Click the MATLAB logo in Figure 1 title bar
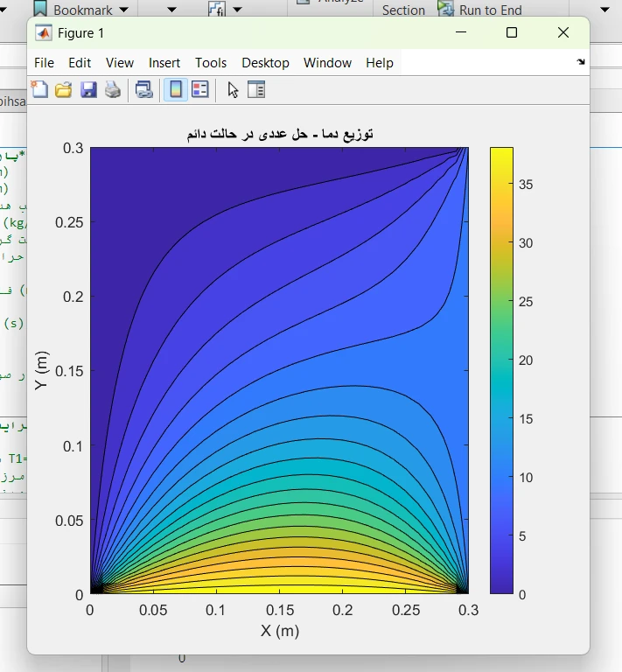622x672 pixels. pos(43,33)
